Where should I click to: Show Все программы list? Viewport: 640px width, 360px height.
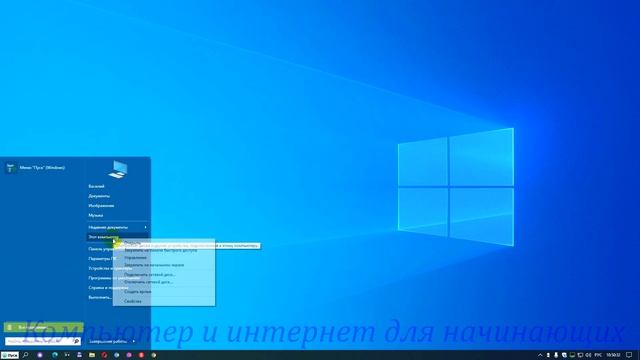[43, 327]
